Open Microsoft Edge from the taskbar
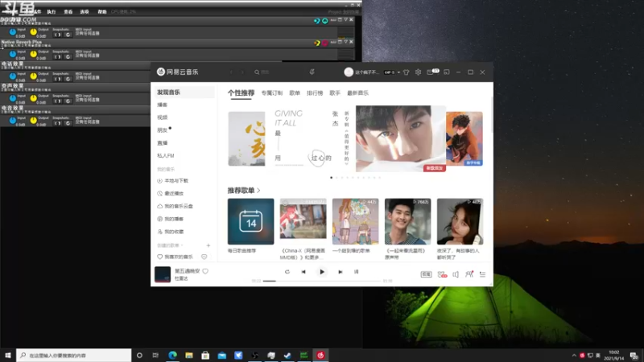The height and width of the screenshot is (362, 644). tap(172, 356)
